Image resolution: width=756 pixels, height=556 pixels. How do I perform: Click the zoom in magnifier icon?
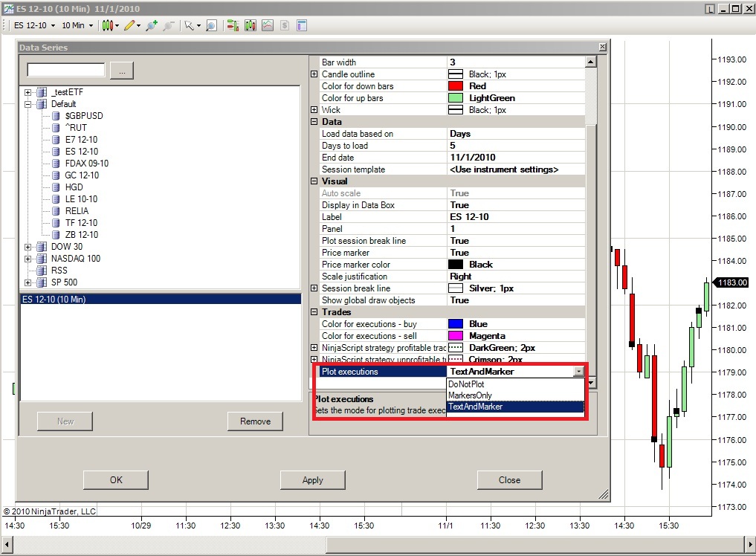(x=152, y=25)
